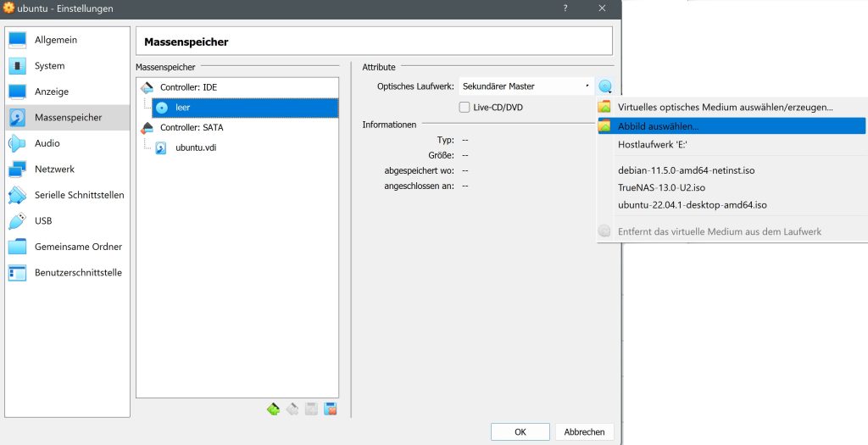
Task: Confirm settings with the OK button
Action: (520, 431)
